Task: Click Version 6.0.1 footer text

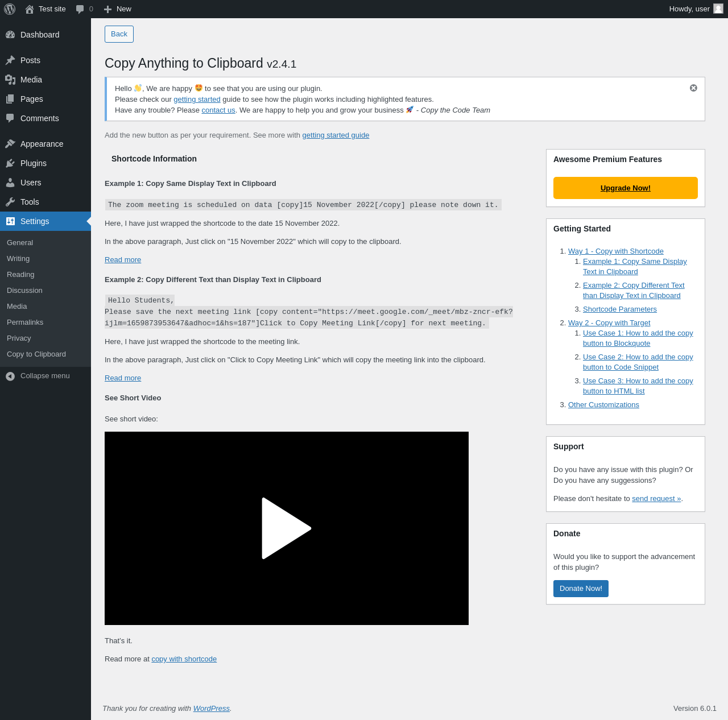Action: (695, 709)
